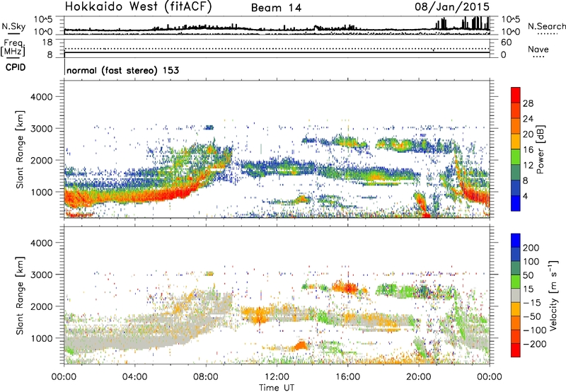Click the 'Time UT' axis title

(277, 388)
